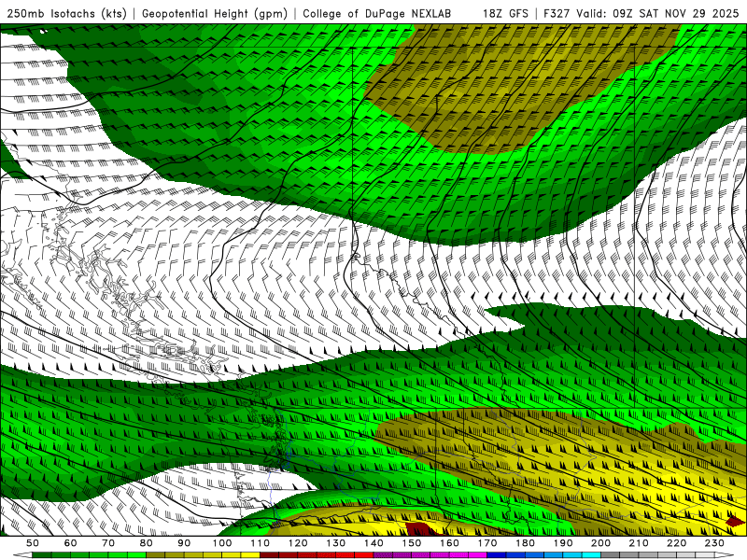Click the 110 value on the legend scale
Screen dimensions: 747x560
pos(261,543)
